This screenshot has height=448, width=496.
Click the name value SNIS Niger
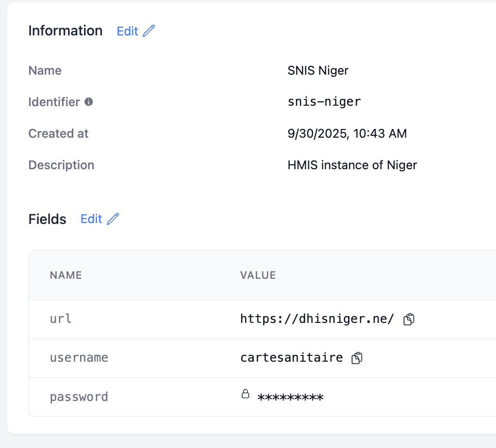(318, 70)
